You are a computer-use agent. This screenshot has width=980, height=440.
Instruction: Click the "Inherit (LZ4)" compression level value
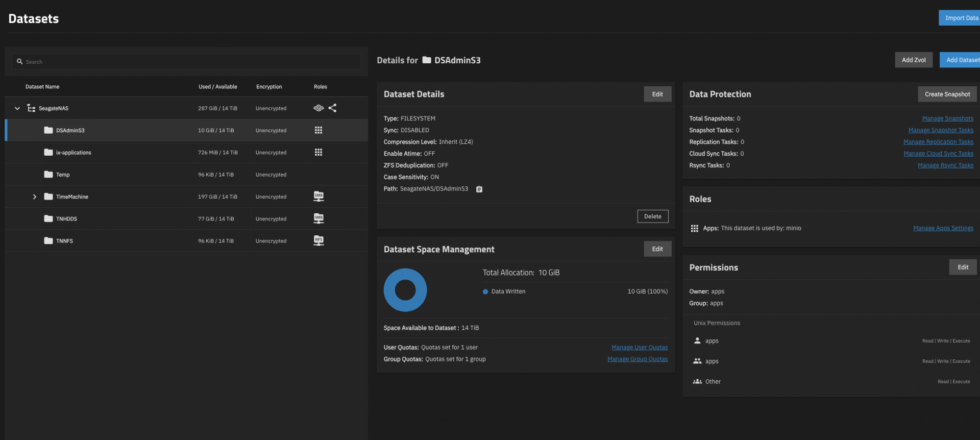pos(456,142)
